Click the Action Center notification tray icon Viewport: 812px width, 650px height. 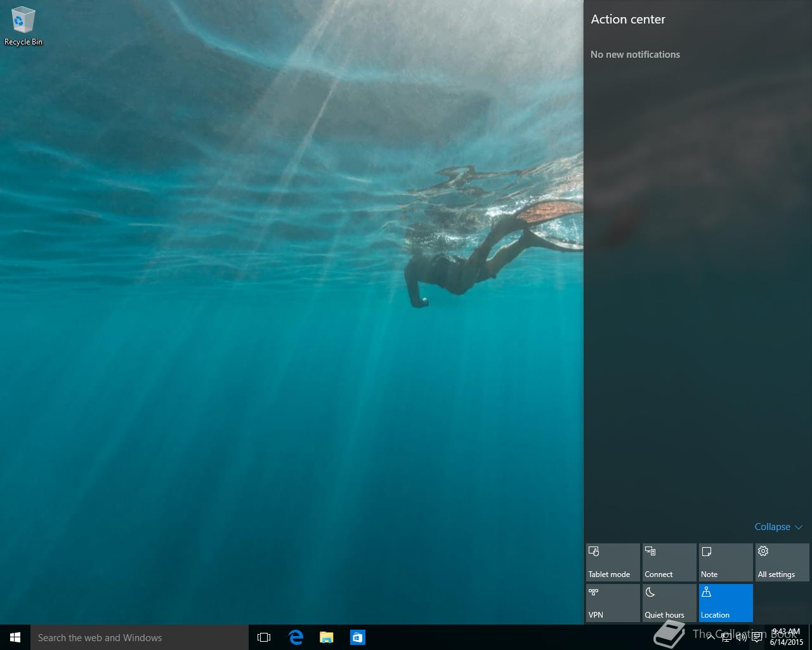tap(757, 637)
